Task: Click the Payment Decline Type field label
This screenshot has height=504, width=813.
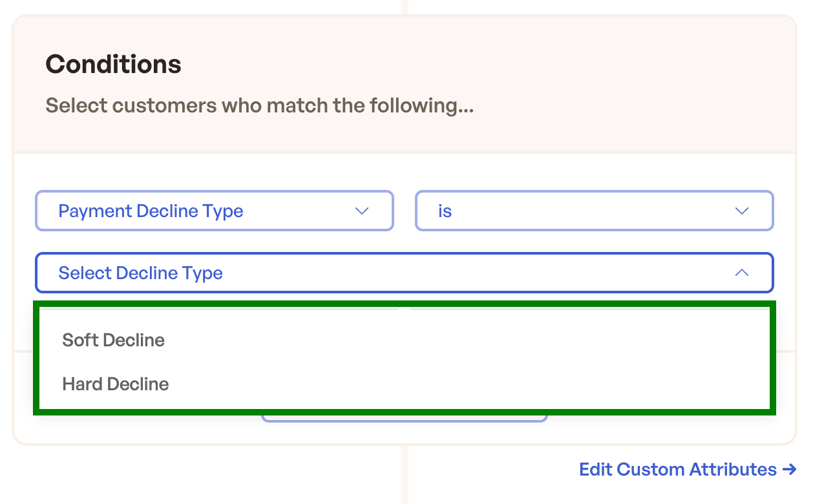Action: tap(151, 211)
